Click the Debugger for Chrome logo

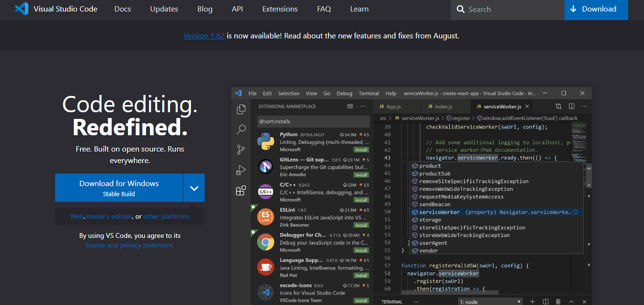click(x=265, y=242)
